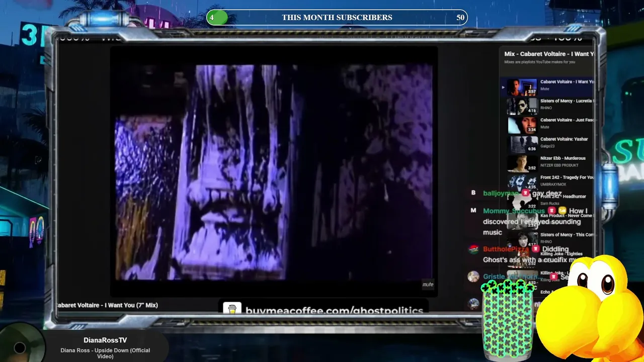This screenshot has height=362, width=644.
Task: Select the 'Sisters of Mercy - Lucretia' title
Action: click(x=567, y=101)
